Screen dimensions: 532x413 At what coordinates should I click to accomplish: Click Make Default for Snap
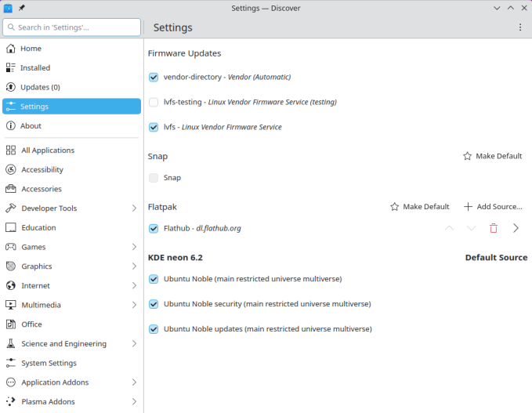pyautogui.click(x=492, y=156)
